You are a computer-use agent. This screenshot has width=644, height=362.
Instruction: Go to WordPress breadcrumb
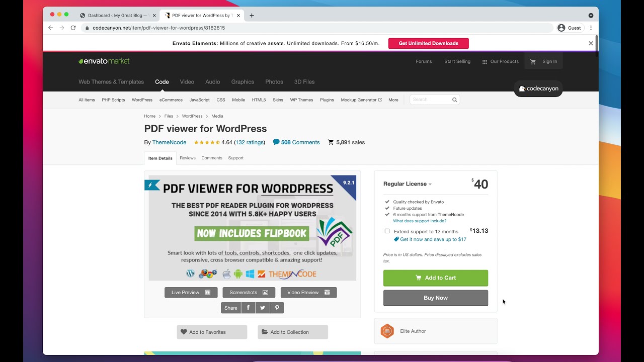pos(192,116)
